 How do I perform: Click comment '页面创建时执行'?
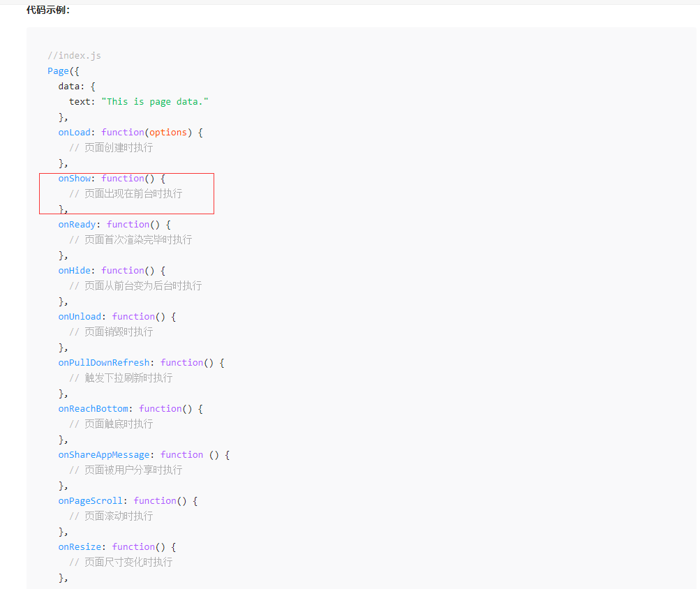click(x=119, y=147)
